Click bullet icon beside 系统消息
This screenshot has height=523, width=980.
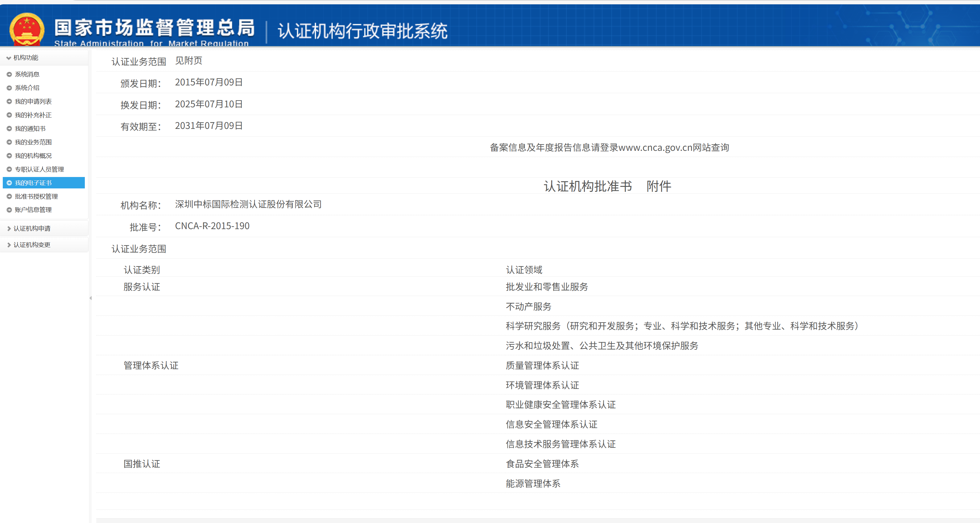(x=9, y=74)
